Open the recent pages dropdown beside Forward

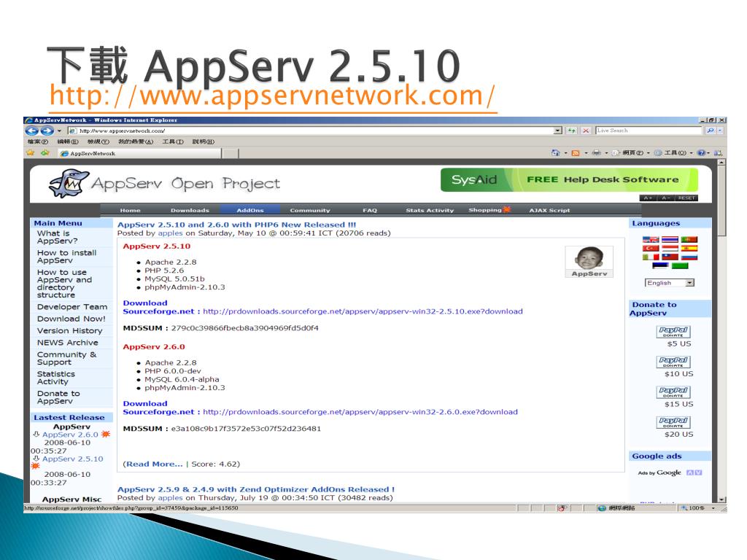coord(60,131)
